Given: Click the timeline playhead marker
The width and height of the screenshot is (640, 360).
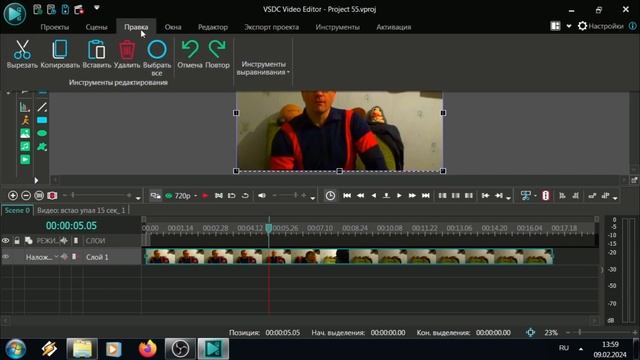Looking at the screenshot, I should coord(269,228).
